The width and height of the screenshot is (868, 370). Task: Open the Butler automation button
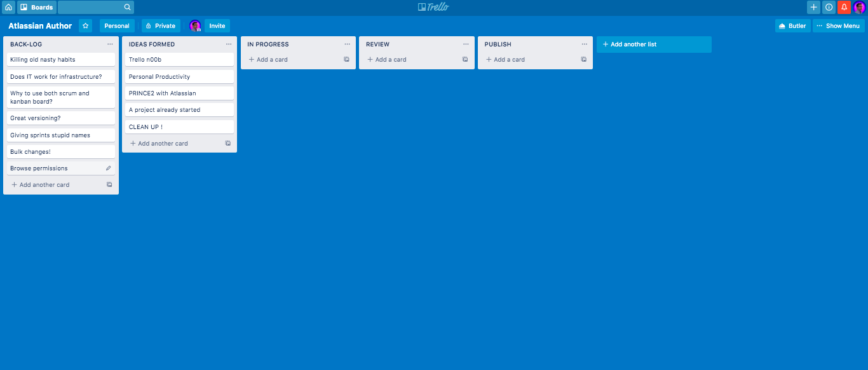pyautogui.click(x=792, y=26)
